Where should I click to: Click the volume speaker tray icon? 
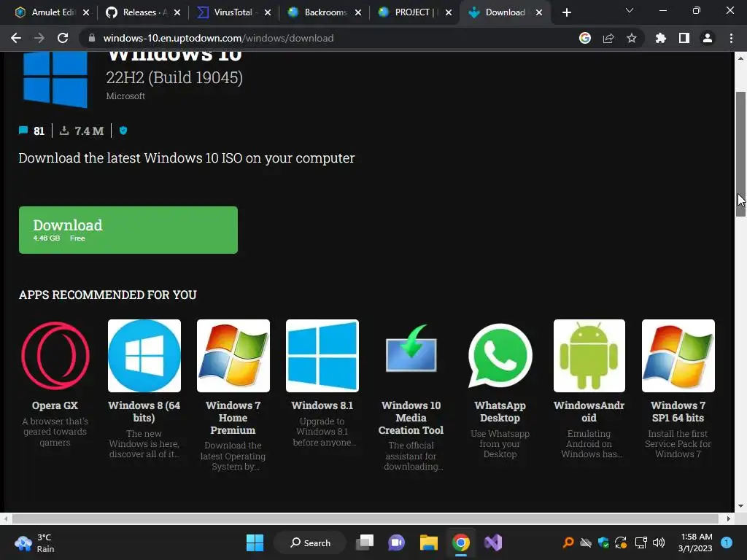pos(659,542)
